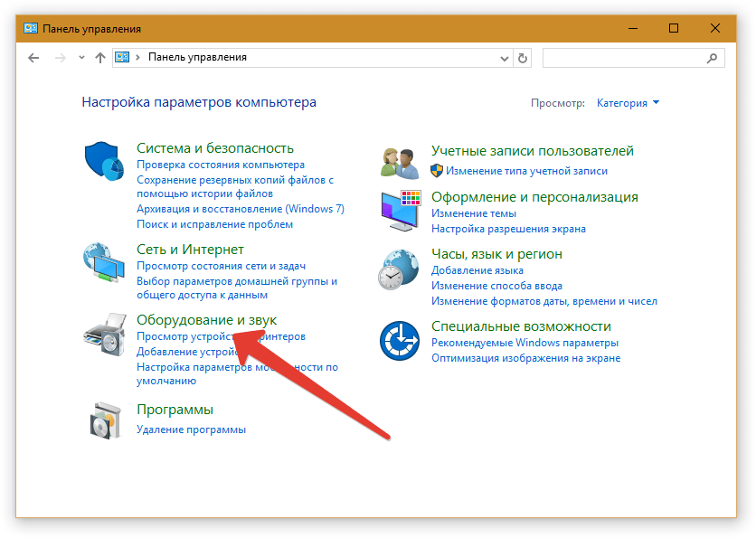Click the UAC shield icon beside account type
Screen dimensions: 756x538
click(x=437, y=171)
